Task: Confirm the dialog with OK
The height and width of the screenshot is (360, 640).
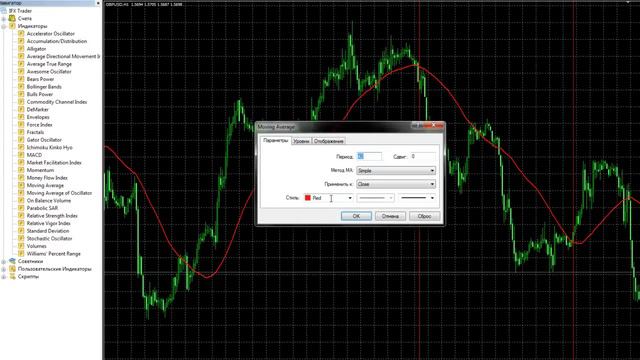Action: (356, 216)
